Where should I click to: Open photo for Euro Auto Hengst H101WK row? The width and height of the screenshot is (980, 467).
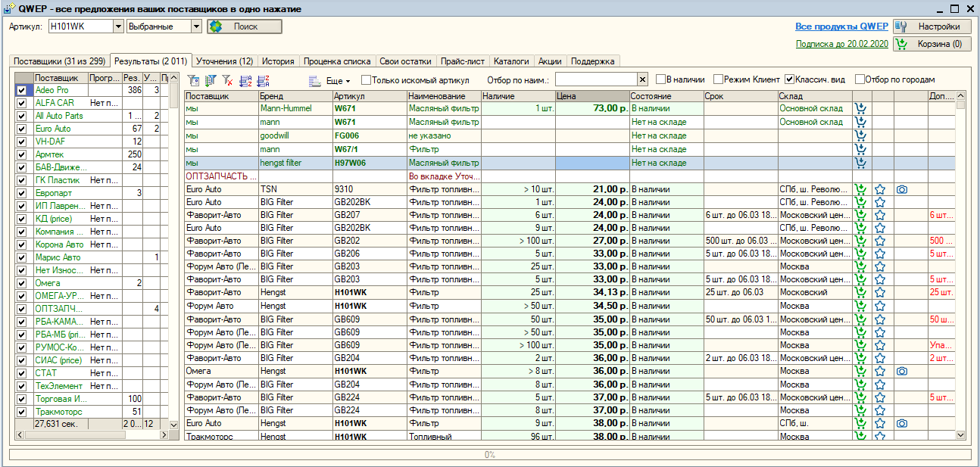901,423
